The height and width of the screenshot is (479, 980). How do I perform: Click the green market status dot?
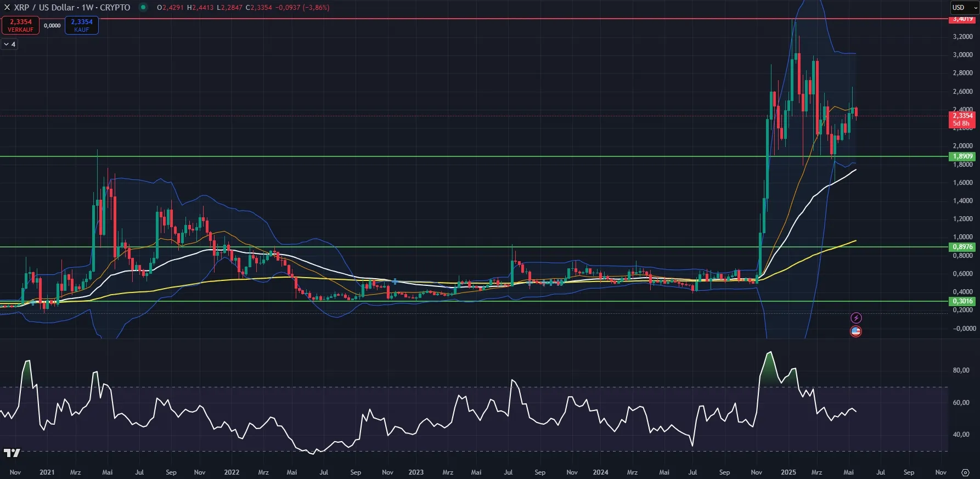143,8
